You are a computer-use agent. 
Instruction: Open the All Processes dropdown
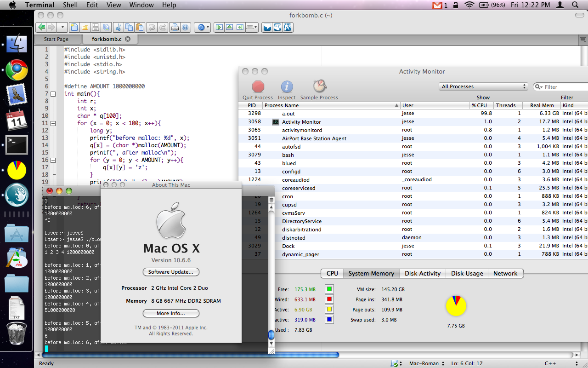coord(483,86)
